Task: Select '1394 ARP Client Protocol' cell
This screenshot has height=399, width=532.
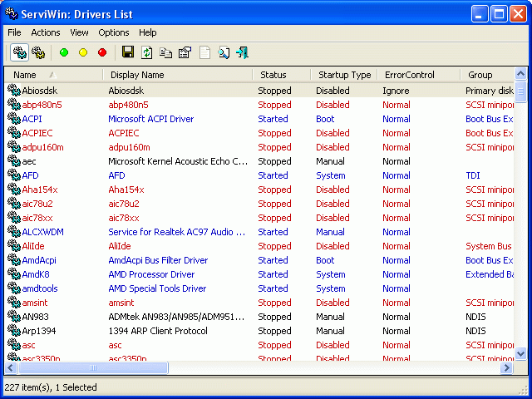Action: [x=158, y=331]
